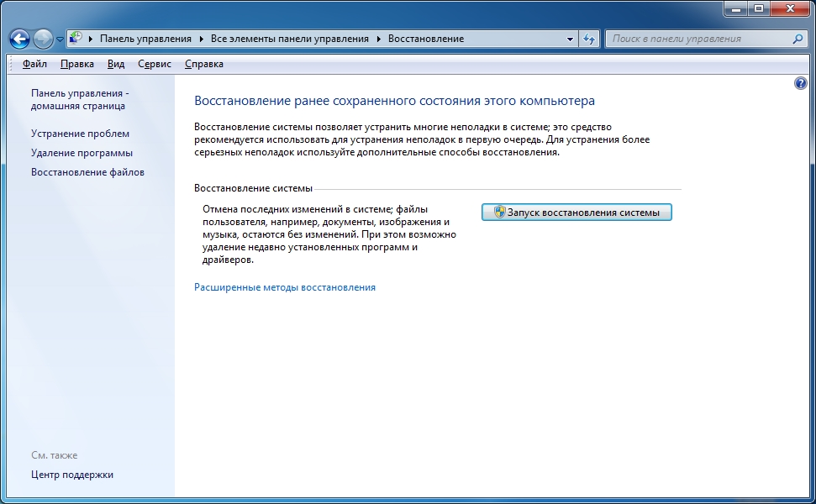
Task: Refresh the page using the address bar refresh icon
Action: coord(589,39)
